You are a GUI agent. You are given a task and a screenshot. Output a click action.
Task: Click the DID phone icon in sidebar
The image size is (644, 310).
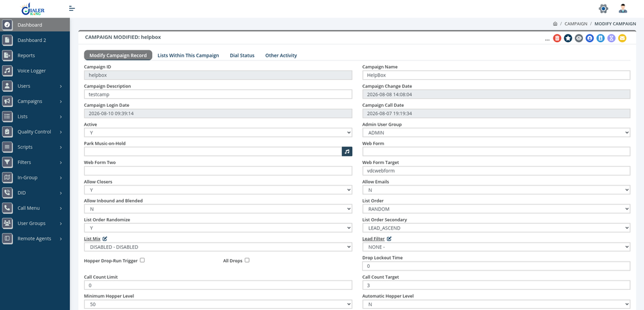(7, 192)
